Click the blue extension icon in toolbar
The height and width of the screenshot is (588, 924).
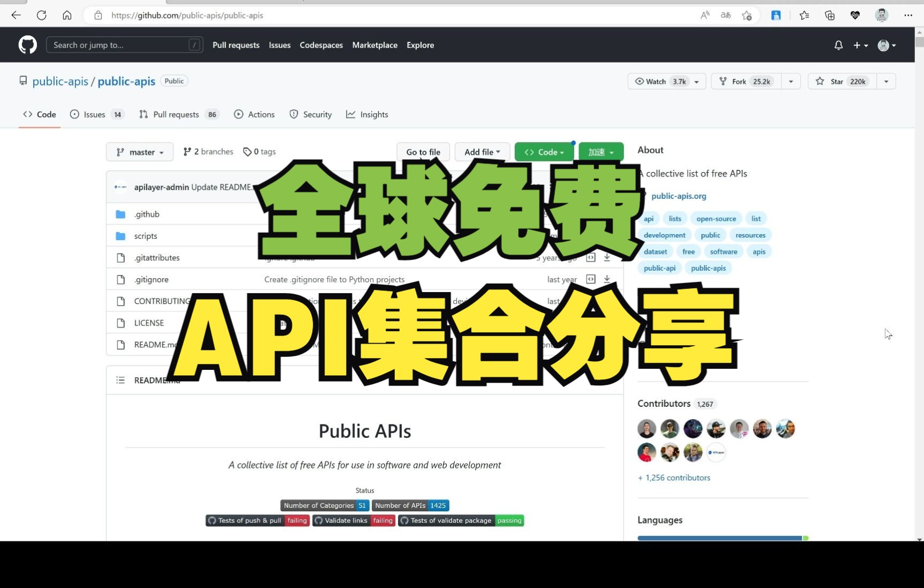click(x=776, y=15)
